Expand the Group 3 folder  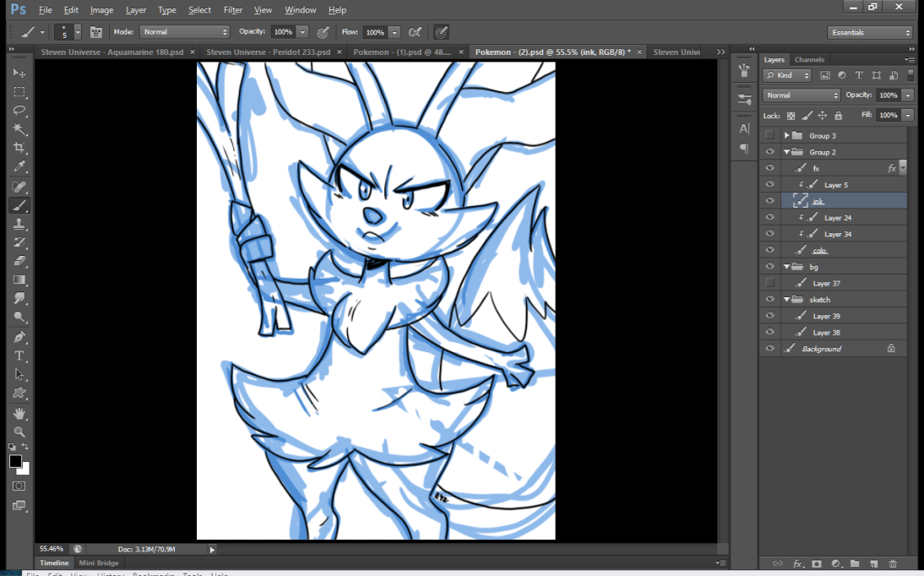[x=786, y=136]
